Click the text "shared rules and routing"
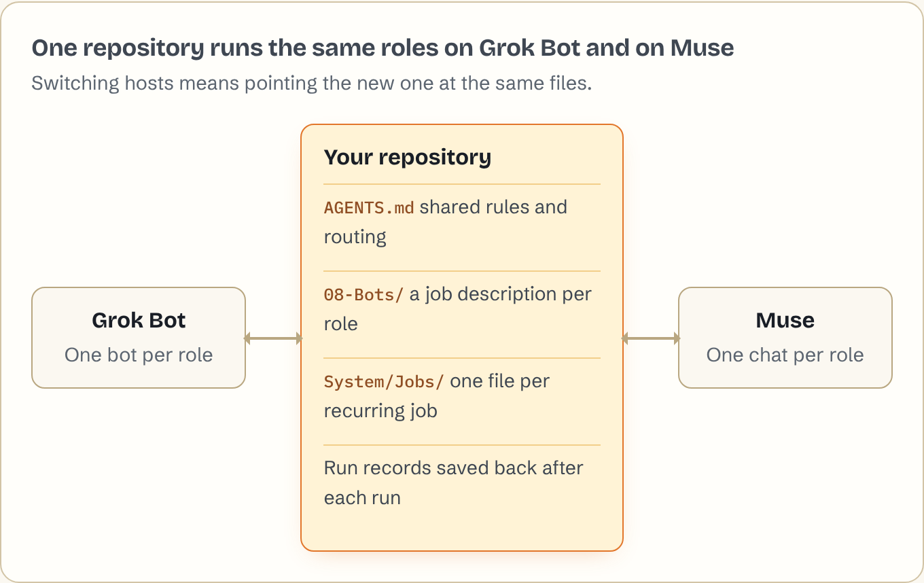The height and width of the screenshot is (583, 924). pyautogui.click(x=446, y=222)
